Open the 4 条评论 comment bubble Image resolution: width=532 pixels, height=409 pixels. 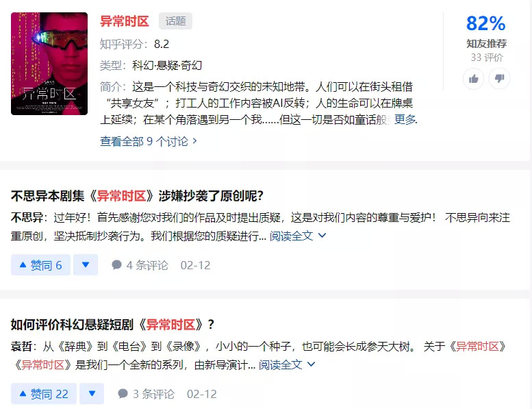pyautogui.click(x=140, y=265)
